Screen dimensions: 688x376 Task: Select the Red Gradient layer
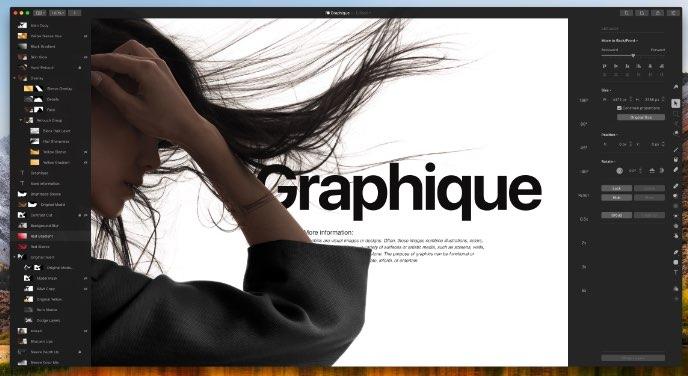[x=50, y=236]
